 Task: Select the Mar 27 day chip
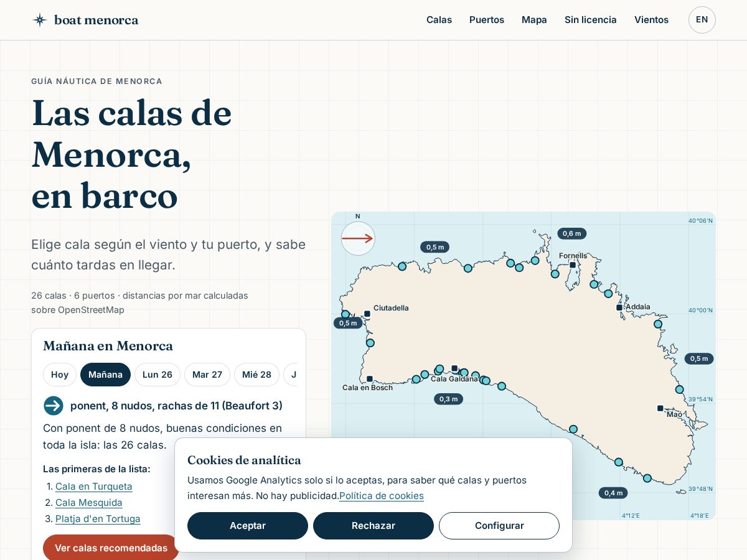click(207, 375)
